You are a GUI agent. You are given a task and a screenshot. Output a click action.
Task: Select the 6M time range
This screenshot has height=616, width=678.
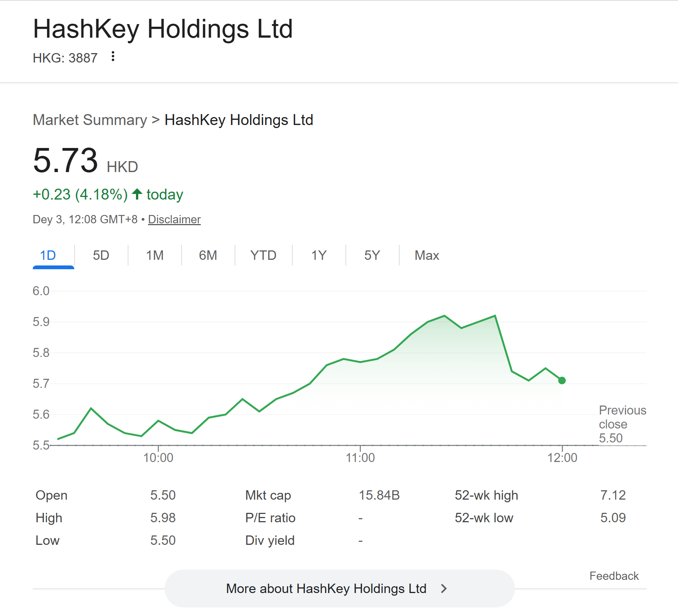pyautogui.click(x=208, y=255)
